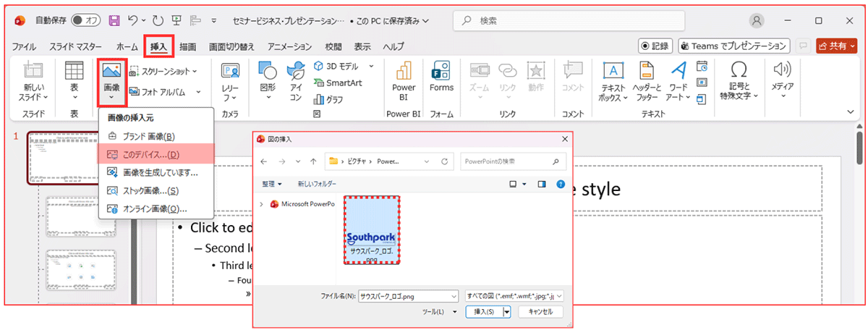Choose このデバイス from the image menu
The width and height of the screenshot is (868, 330).
(x=156, y=154)
